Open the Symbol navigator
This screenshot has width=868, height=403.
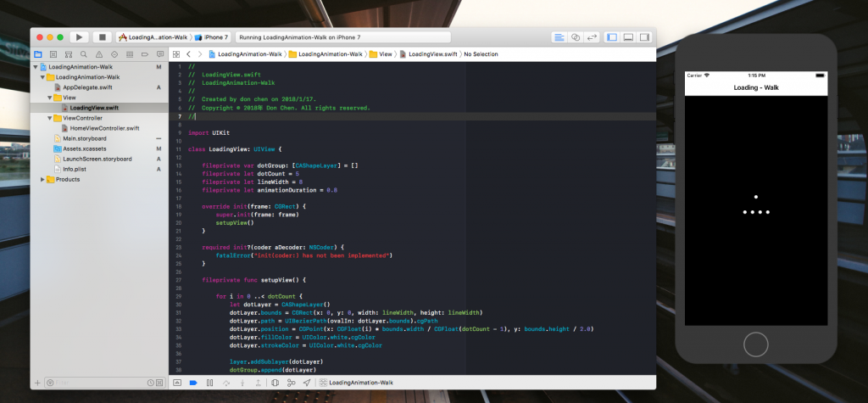pyautogui.click(x=68, y=54)
